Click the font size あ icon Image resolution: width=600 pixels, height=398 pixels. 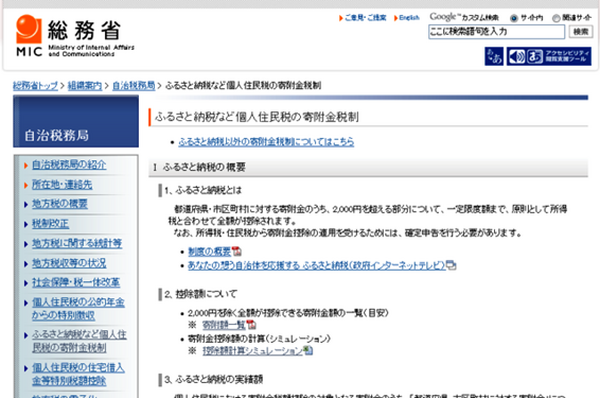(494, 56)
